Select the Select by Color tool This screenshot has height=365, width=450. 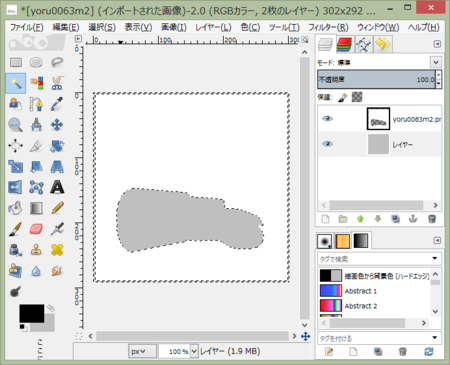pyautogui.click(x=36, y=83)
